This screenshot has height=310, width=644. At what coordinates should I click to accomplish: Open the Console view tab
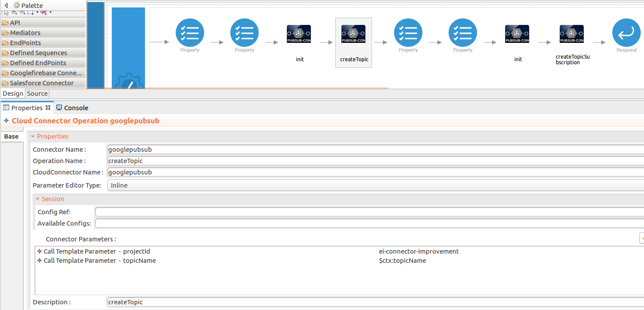72,108
